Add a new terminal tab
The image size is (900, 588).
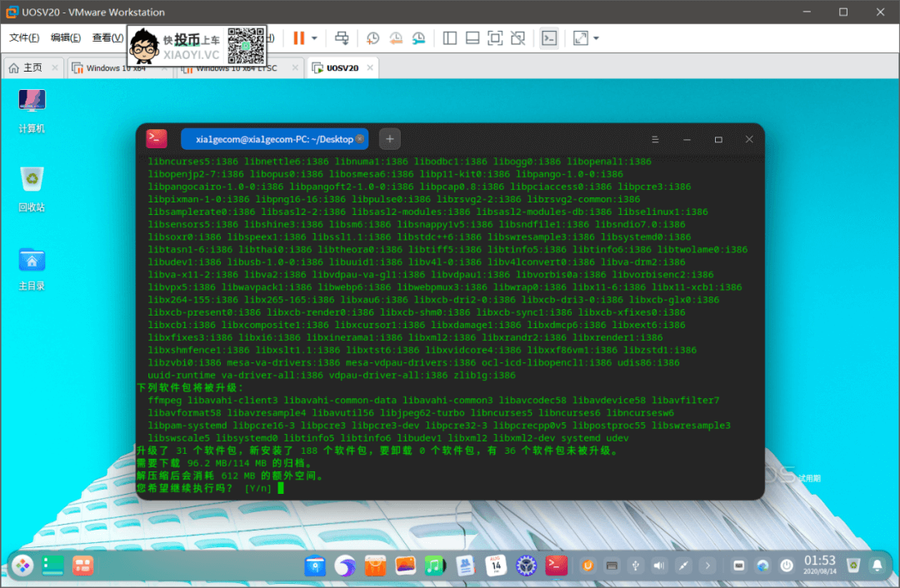(390, 139)
